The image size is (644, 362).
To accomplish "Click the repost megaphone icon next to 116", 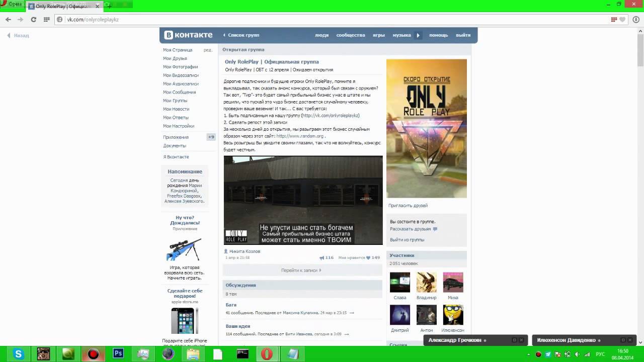I will pos(321,257).
